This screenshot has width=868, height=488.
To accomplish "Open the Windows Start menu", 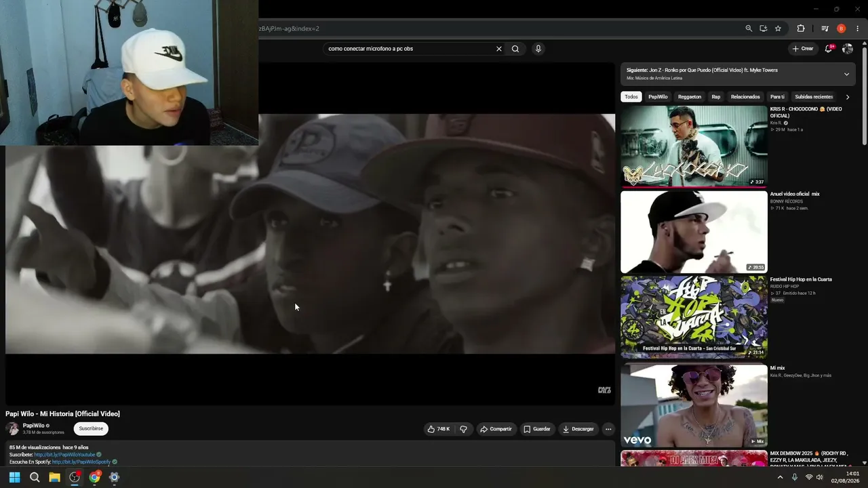I will [x=14, y=477].
